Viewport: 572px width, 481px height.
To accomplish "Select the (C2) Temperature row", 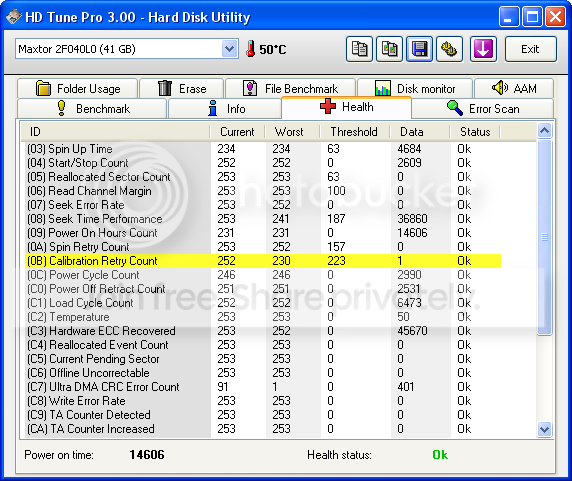I will pyautogui.click(x=263, y=317).
